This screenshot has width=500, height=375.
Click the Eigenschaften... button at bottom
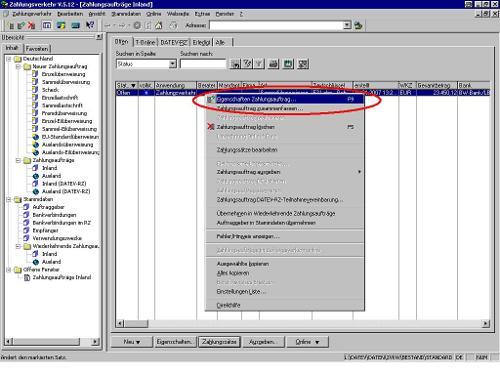point(174,342)
